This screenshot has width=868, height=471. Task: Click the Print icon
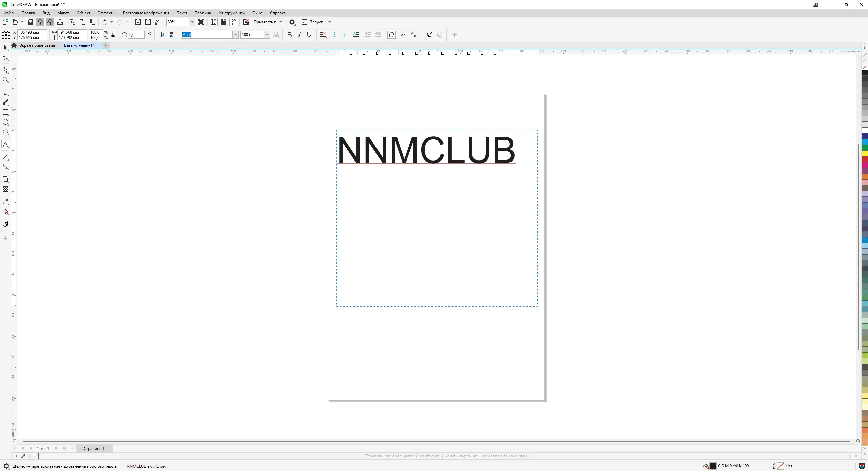pyautogui.click(x=60, y=22)
